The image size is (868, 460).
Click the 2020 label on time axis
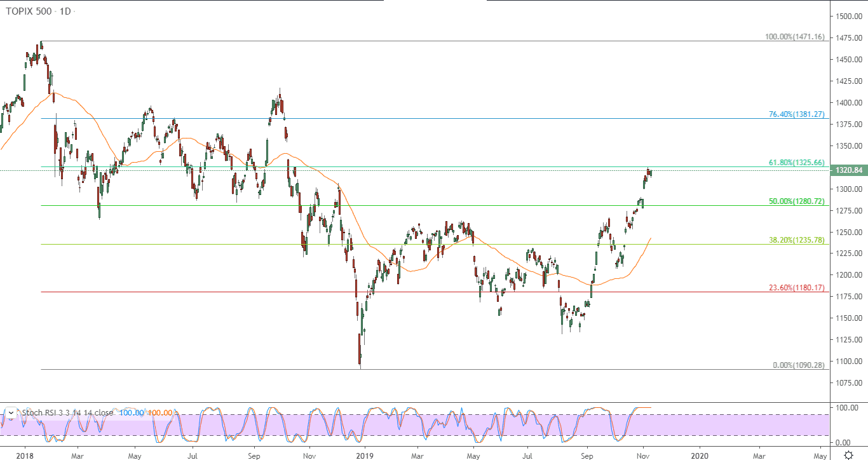pyautogui.click(x=700, y=456)
